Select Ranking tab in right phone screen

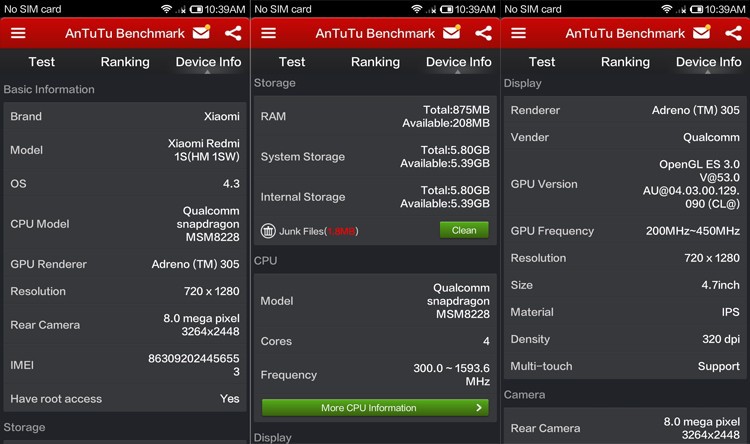pyautogui.click(x=625, y=62)
